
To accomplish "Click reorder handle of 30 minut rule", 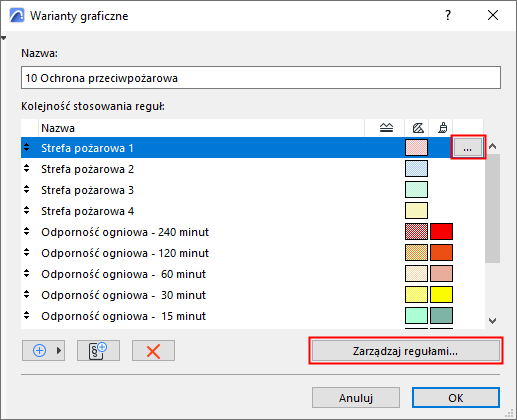I will coord(27,294).
